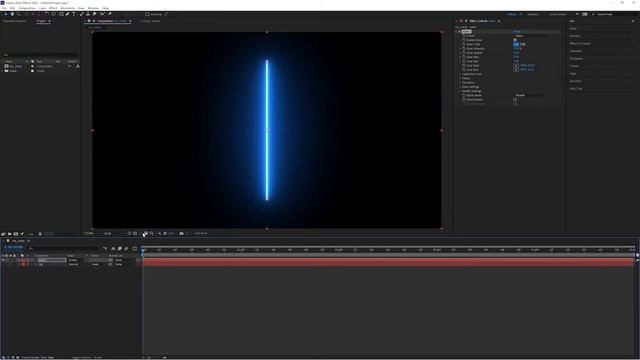Expand the Distortion group
The height and width of the screenshot is (360, 640).
(x=460, y=82)
